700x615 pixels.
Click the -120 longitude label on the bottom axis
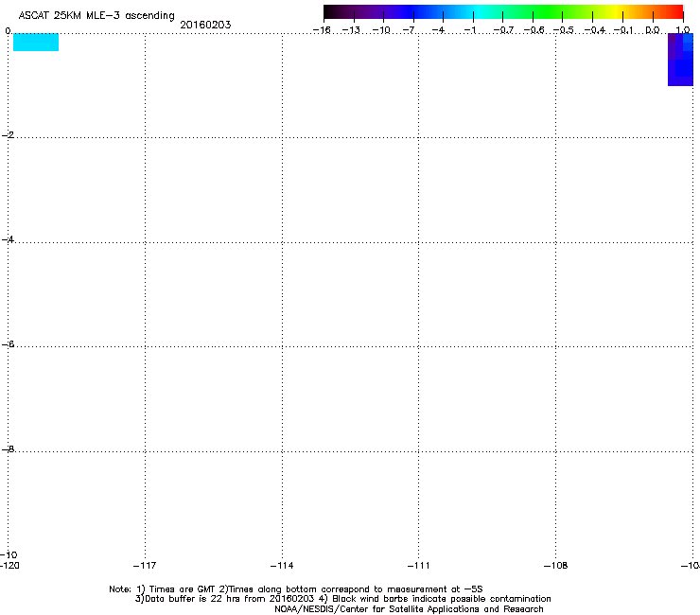tap(9, 566)
